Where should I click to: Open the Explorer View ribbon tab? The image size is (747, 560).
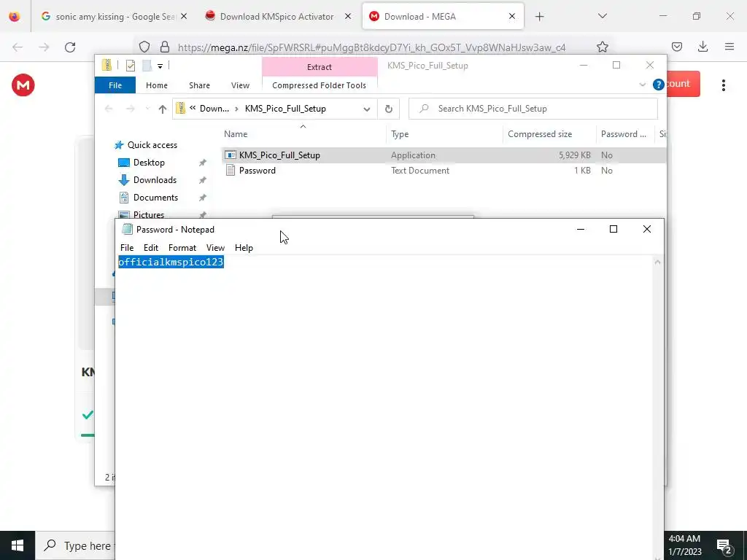240,85
